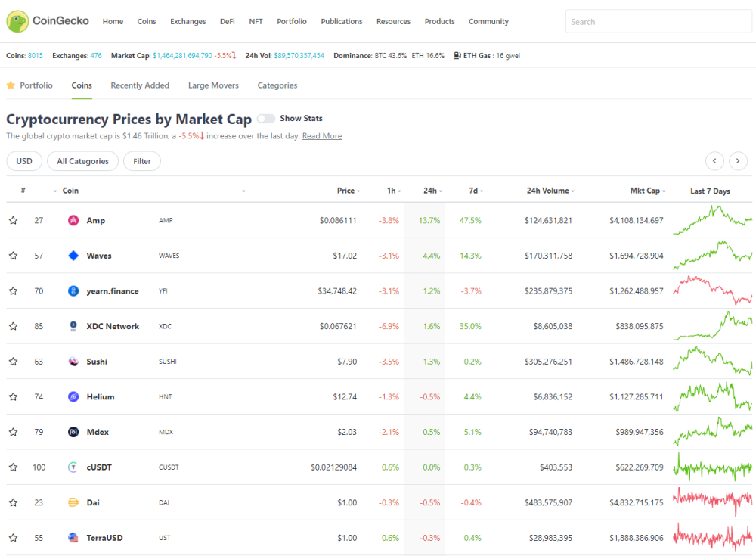Click the market cap value link

point(182,55)
